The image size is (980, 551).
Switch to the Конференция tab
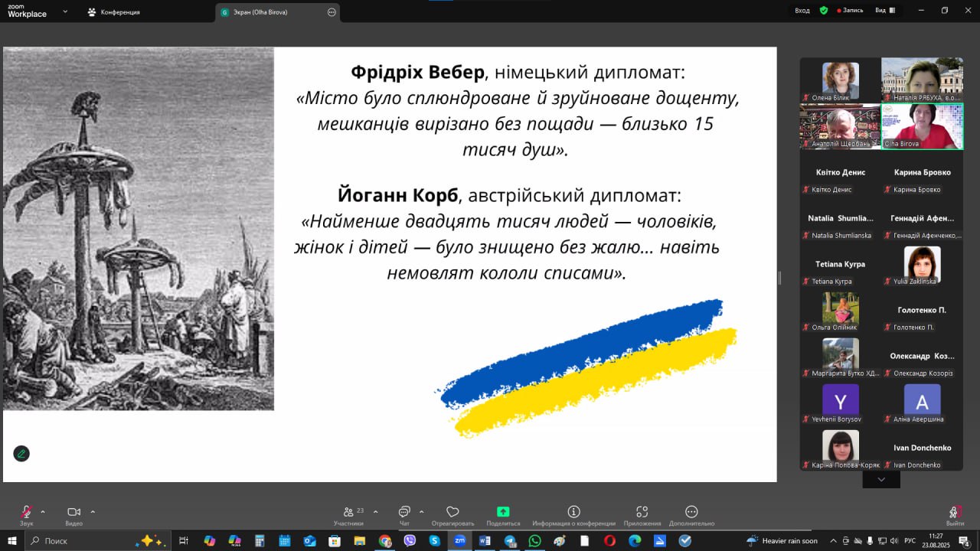(x=113, y=12)
